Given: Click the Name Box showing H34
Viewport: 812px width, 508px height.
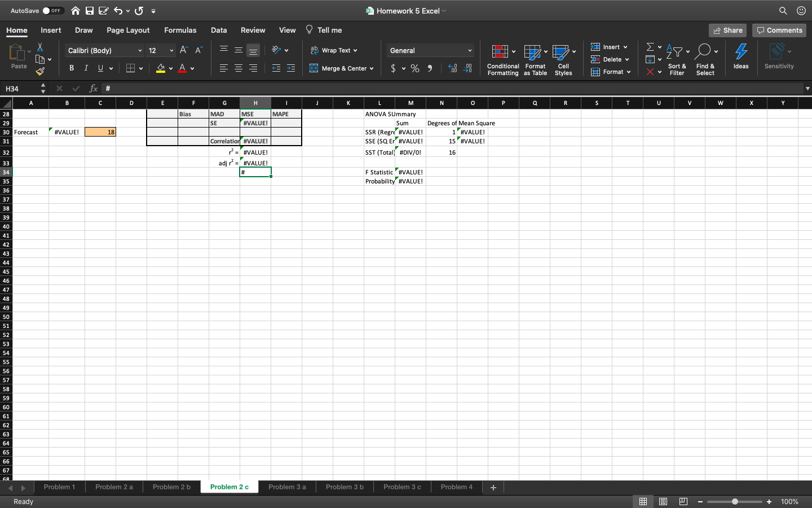Looking at the screenshot, I should (21, 89).
